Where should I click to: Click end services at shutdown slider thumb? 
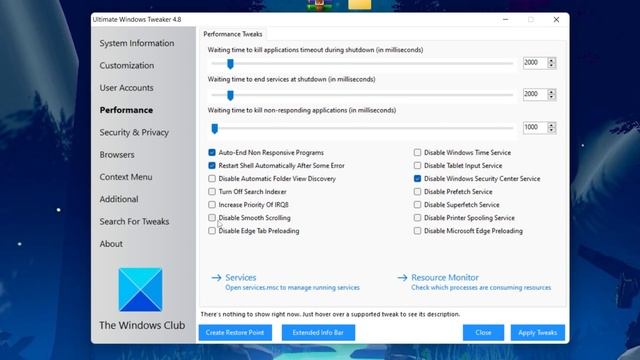tap(230, 95)
